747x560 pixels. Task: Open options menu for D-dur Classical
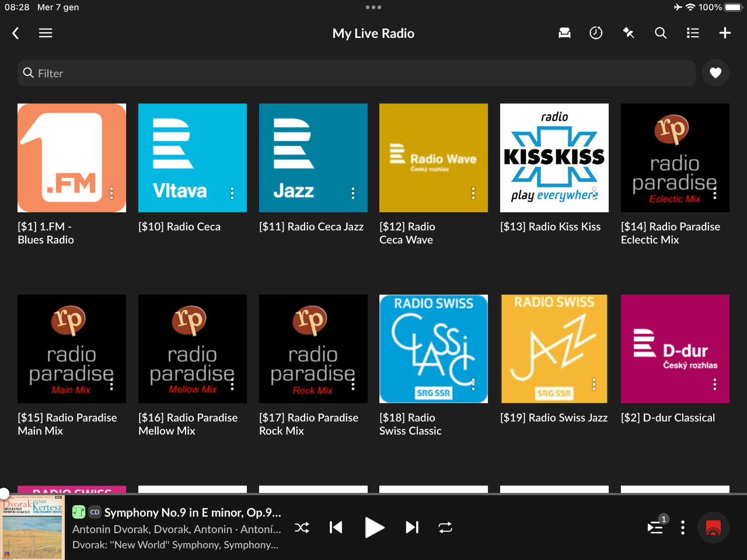click(x=715, y=384)
